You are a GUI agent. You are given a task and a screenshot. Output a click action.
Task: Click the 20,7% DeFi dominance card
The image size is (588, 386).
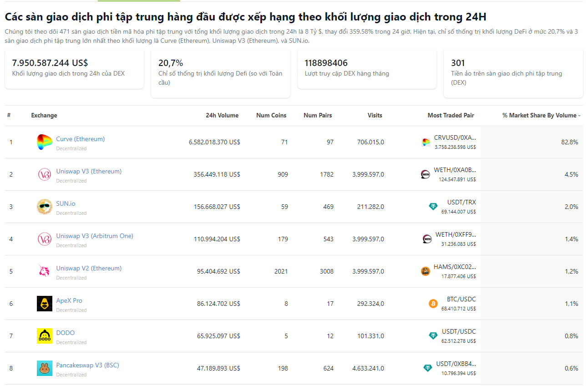tap(221, 73)
